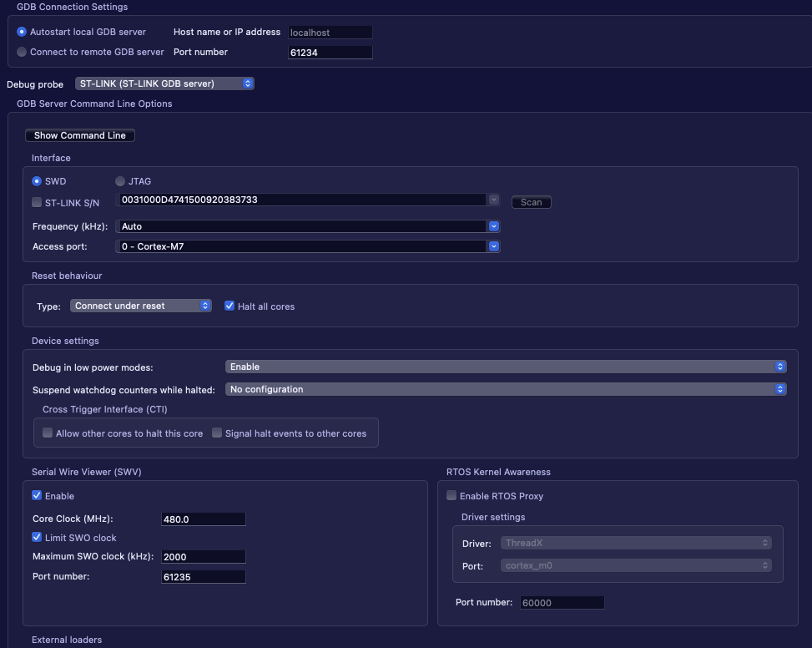Viewport: 812px width, 648px height.
Task: Select Autostart local GDB server radio button
Action: click(22, 32)
